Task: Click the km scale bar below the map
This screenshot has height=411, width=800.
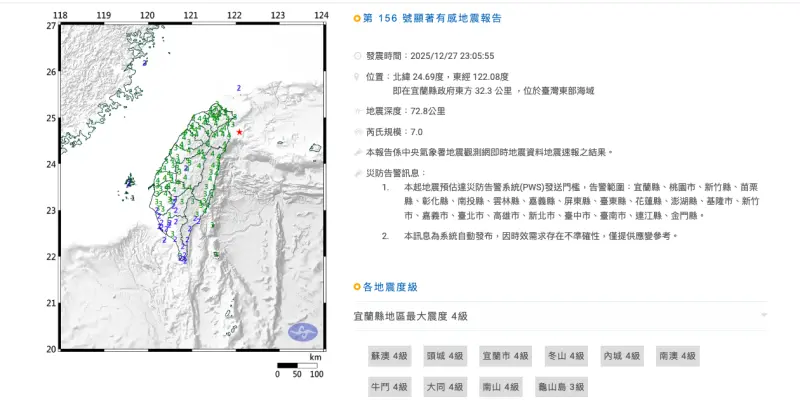Action: pyautogui.click(x=296, y=364)
